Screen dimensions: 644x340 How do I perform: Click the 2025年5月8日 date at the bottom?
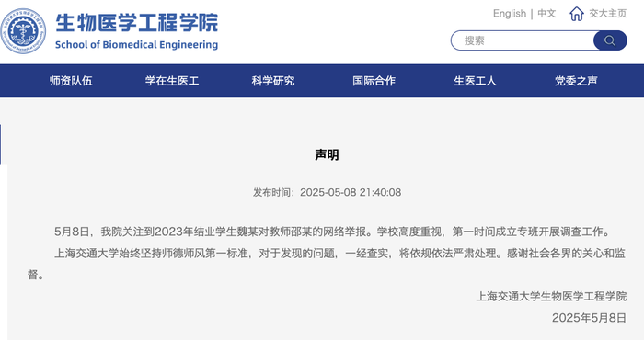589,318
